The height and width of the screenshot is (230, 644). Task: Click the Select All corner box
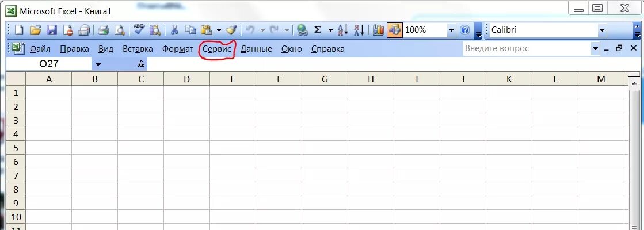coord(16,79)
